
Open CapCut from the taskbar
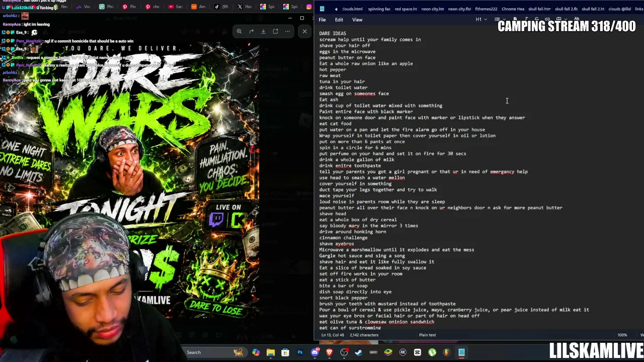click(x=418, y=352)
